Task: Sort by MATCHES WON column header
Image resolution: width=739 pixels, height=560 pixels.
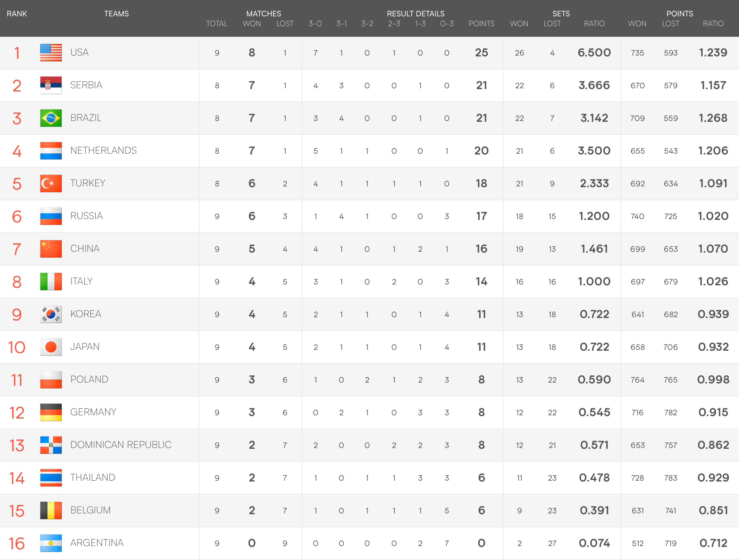Action: (252, 24)
